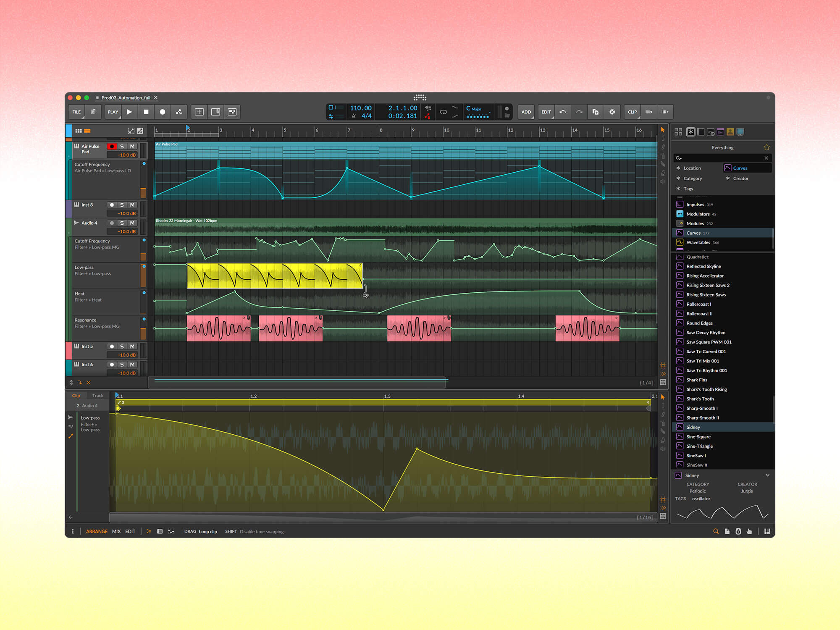Open the mixer icon in the bottom-right status bar
This screenshot has height=630, width=840.
click(767, 531)
